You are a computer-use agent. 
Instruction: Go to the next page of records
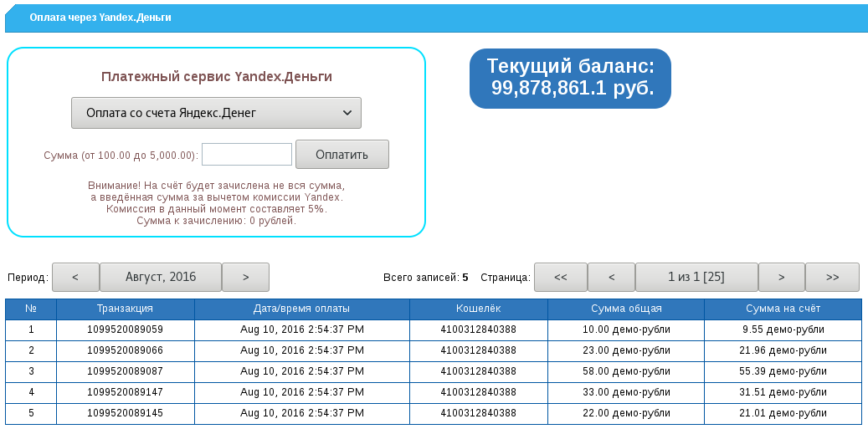pos(781,277)
